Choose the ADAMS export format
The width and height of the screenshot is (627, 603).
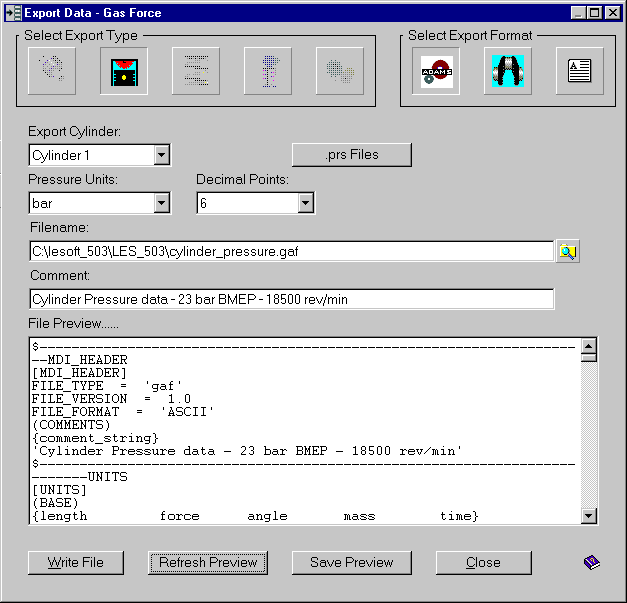[436, 71]
